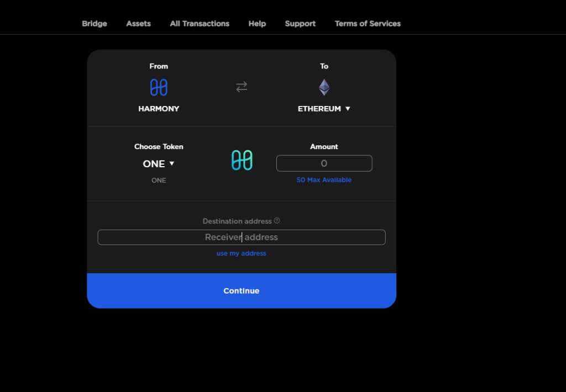View All Transactions

pyautogui.click(x=200, y=23)
